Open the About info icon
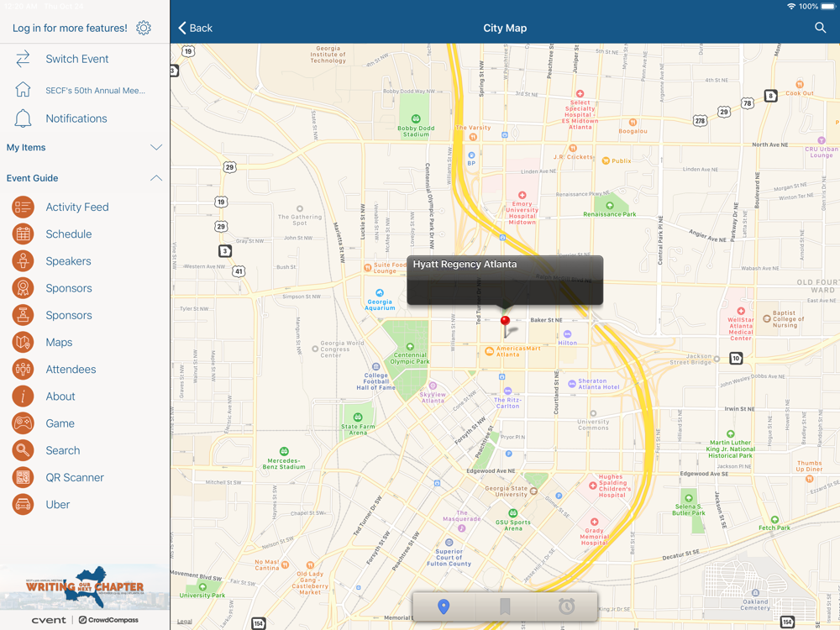This screenshot has height=630, width=840. pyautogui.click(x=23, y=396)
